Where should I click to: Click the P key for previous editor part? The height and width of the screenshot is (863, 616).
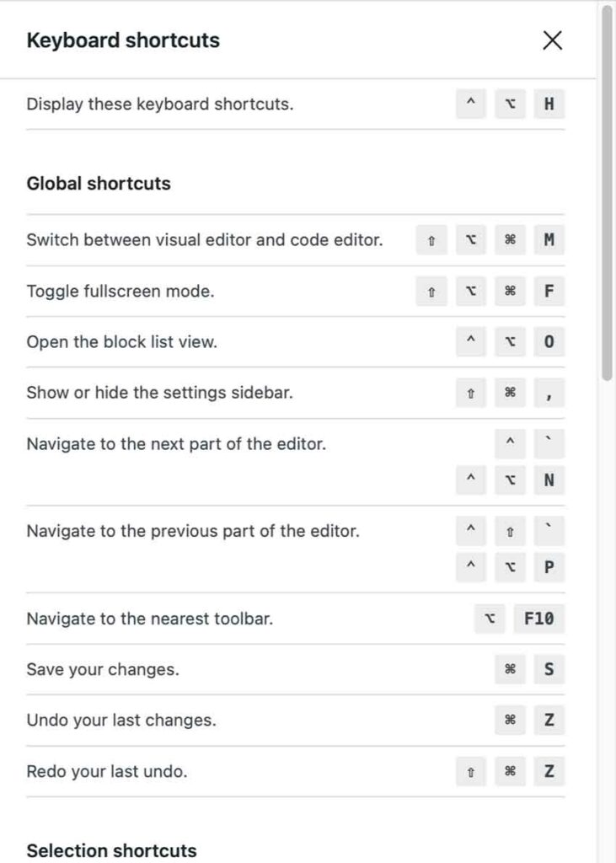(549, 567)
